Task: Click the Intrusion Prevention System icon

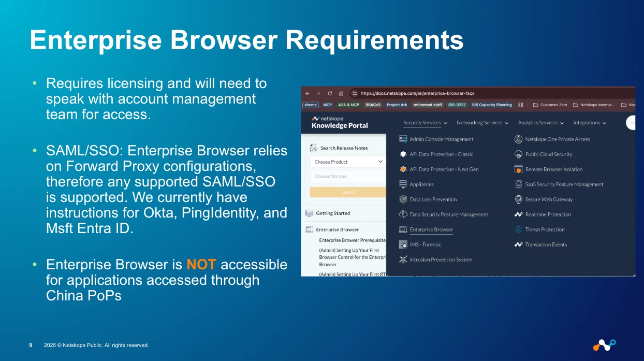Action: tap(403, 259)
